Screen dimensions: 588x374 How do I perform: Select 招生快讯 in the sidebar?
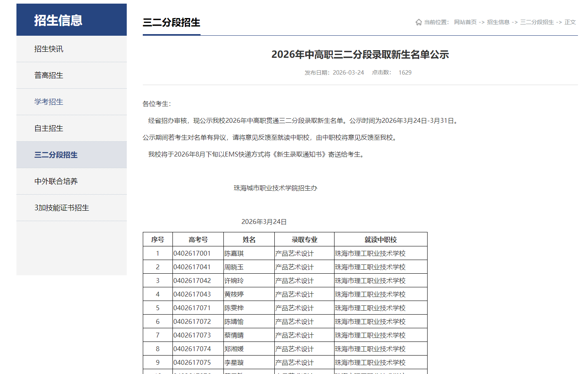[48, 49]
